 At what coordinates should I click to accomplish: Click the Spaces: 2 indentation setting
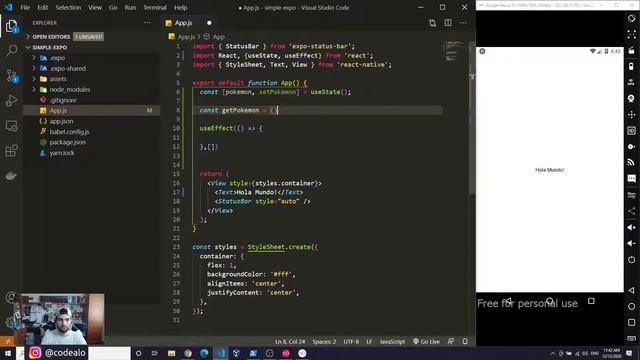[324, 342]
